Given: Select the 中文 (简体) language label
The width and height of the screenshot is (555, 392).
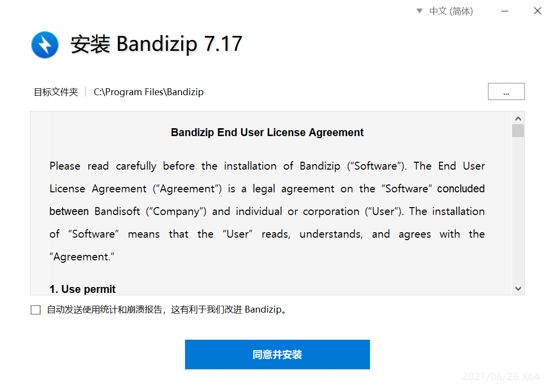Looking at the screenshot, I should pyautogui.click(x=451, y=11).
